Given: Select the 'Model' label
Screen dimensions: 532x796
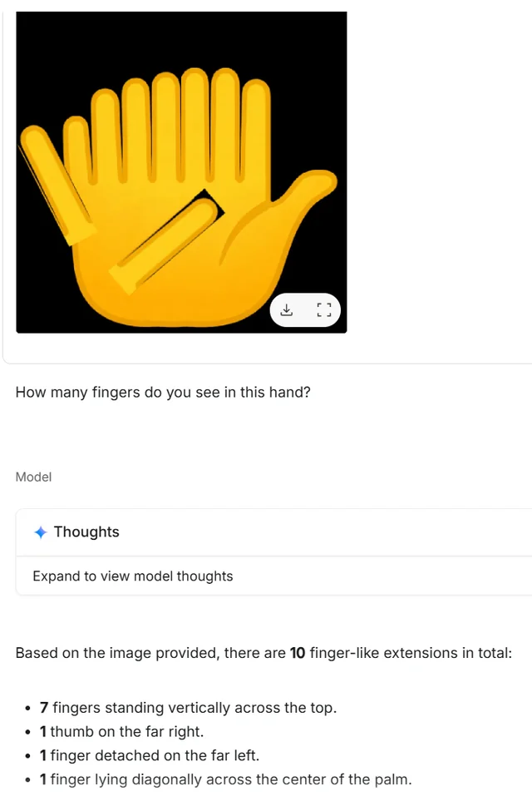Looking at the screenshot, I should tap(33, 477).
